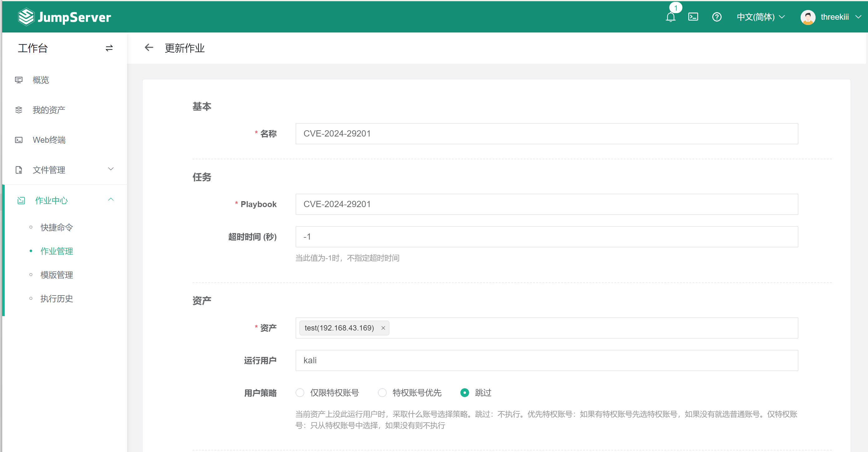The width and height of the screenshot is (868, 452).
Task: Go to 快捷命令 in sidebar
Action: click(56, 227)
